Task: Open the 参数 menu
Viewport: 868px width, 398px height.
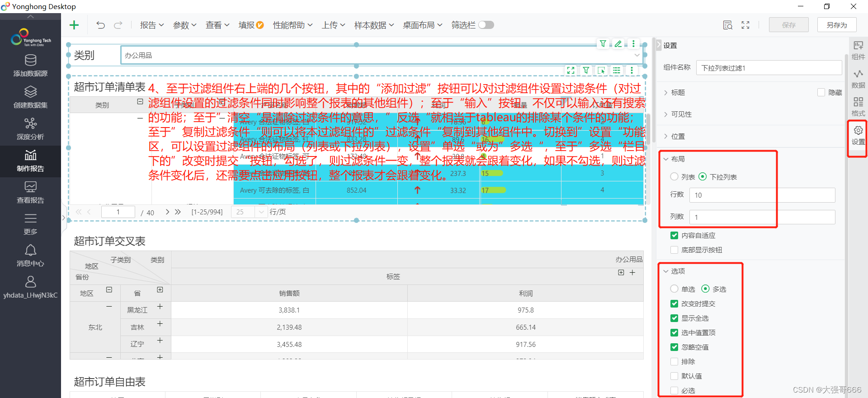Action: coord(184,25)
